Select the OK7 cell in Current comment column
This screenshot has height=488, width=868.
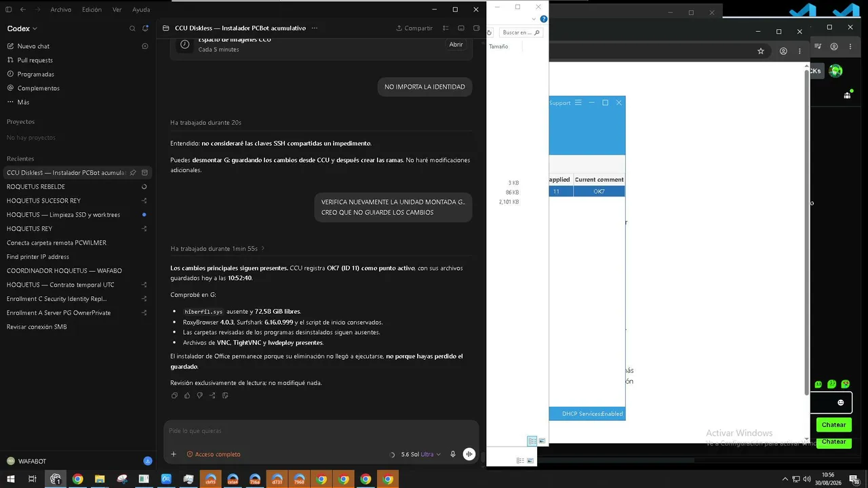click(599, 192)
